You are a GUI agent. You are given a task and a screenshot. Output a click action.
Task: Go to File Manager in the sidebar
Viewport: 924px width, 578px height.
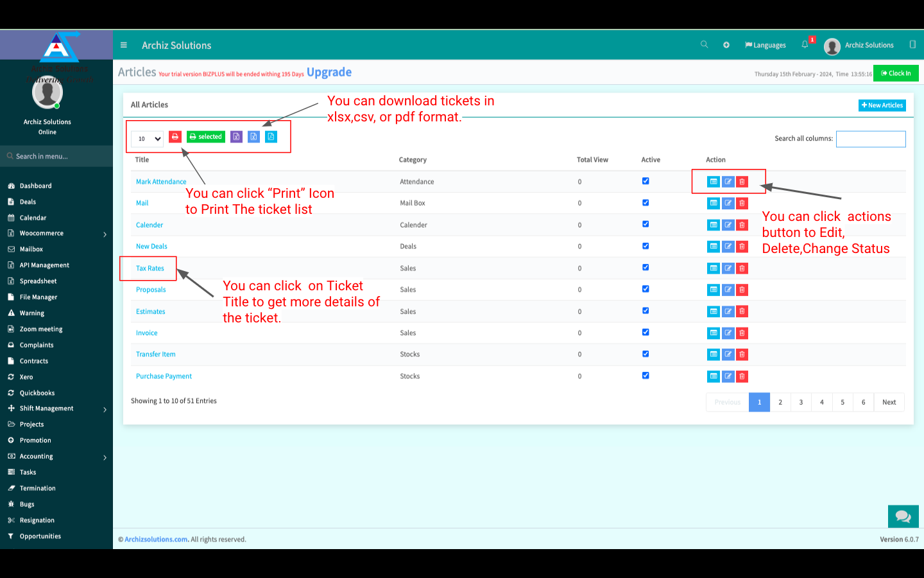(x=38, y=297)
